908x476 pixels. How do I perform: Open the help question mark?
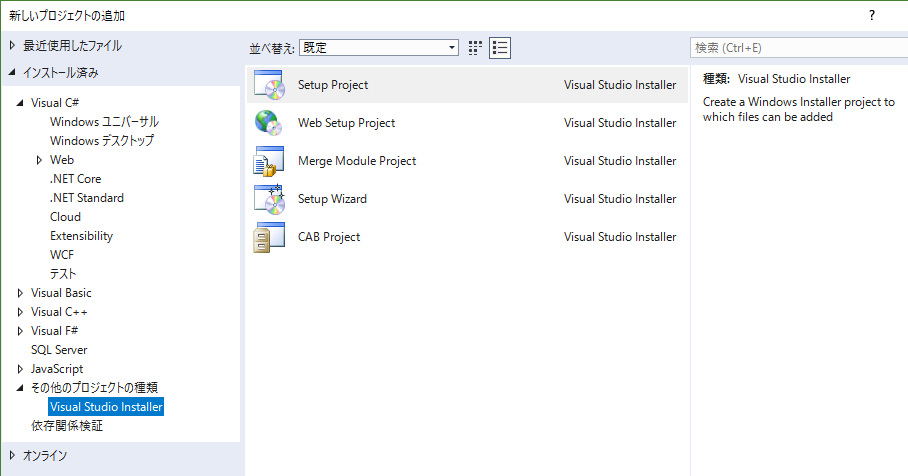coord(872,16)
